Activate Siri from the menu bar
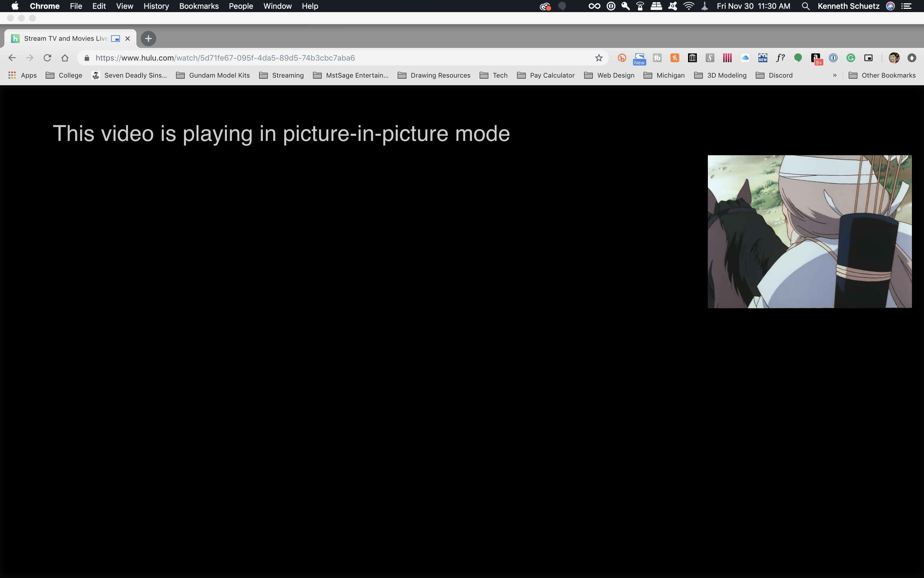The width and height of the screenshot is (924, 578). 890,6
